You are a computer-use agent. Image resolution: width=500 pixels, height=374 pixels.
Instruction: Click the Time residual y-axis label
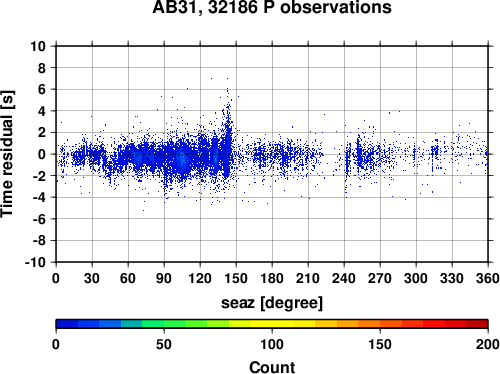coord(7,154)
